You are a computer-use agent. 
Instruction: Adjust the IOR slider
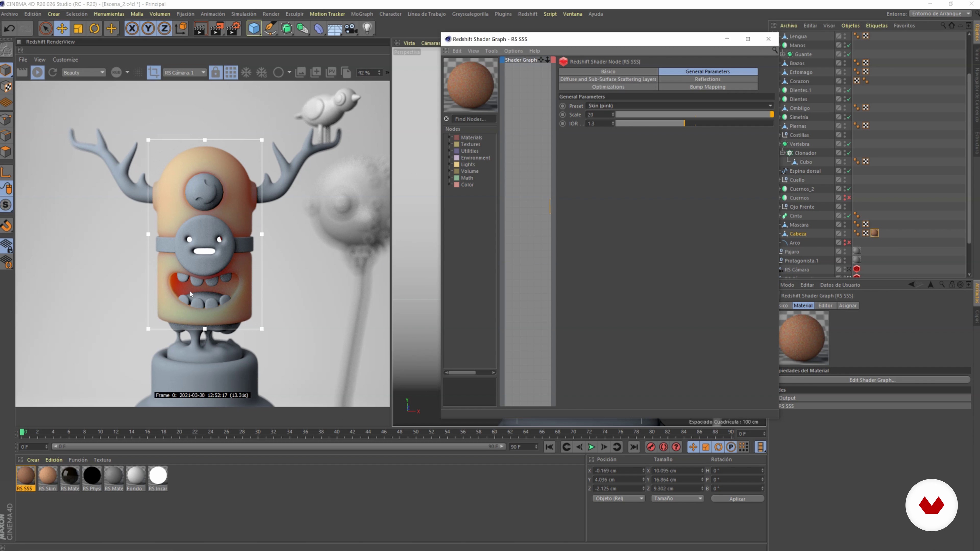(695, 123)
